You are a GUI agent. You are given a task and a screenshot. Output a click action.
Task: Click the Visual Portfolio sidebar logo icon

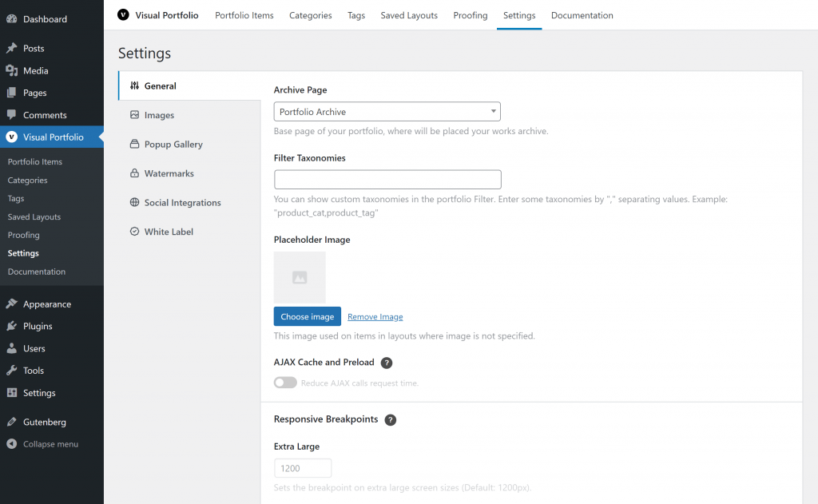click(11, 137)
